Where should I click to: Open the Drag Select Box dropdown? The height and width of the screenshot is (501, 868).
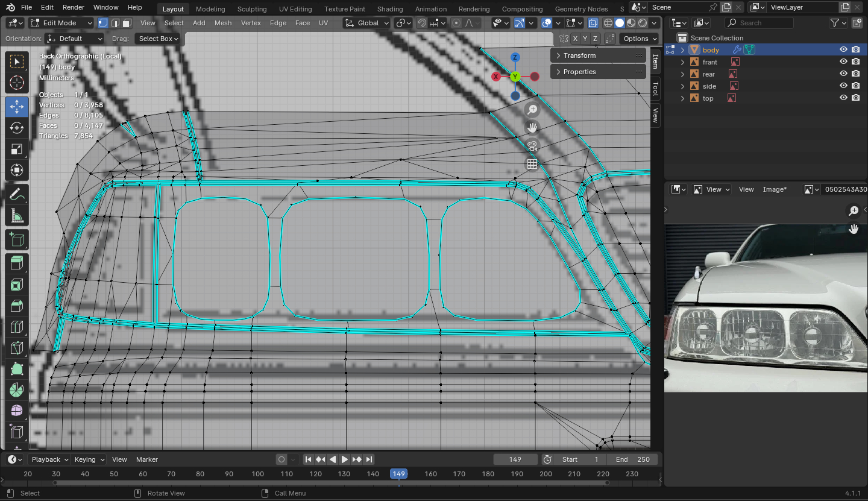pos(158,39)
